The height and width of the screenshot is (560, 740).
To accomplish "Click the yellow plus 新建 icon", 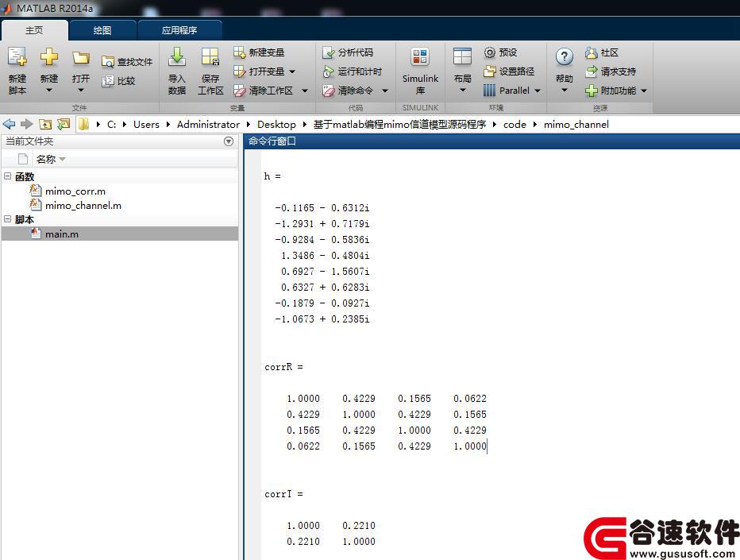I will point(49,57).
